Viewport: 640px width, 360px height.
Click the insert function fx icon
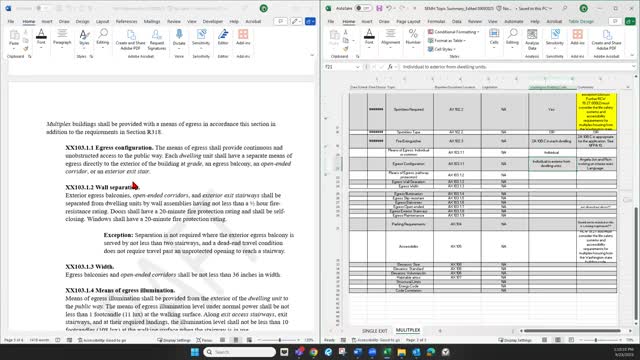[x=390, y=67]
